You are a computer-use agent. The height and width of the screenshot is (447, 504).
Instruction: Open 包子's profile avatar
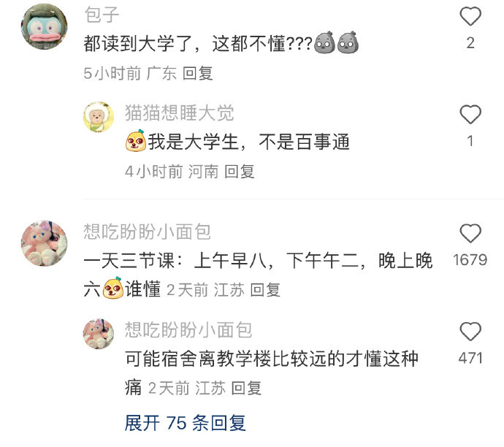tap(45, 27)
